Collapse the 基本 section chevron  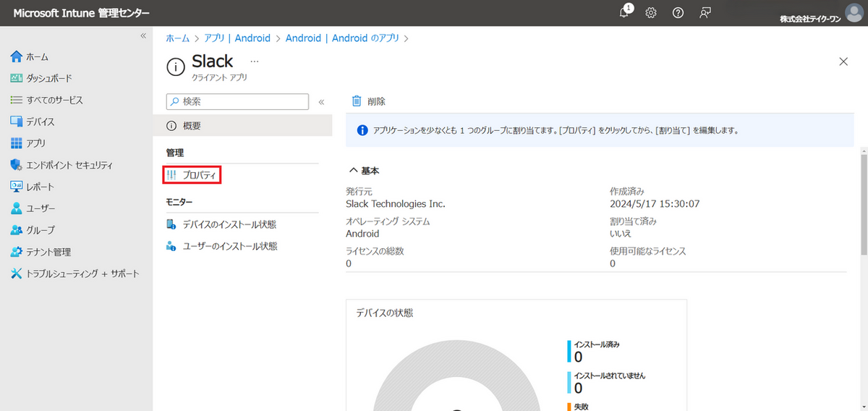(x=354, y=171)
